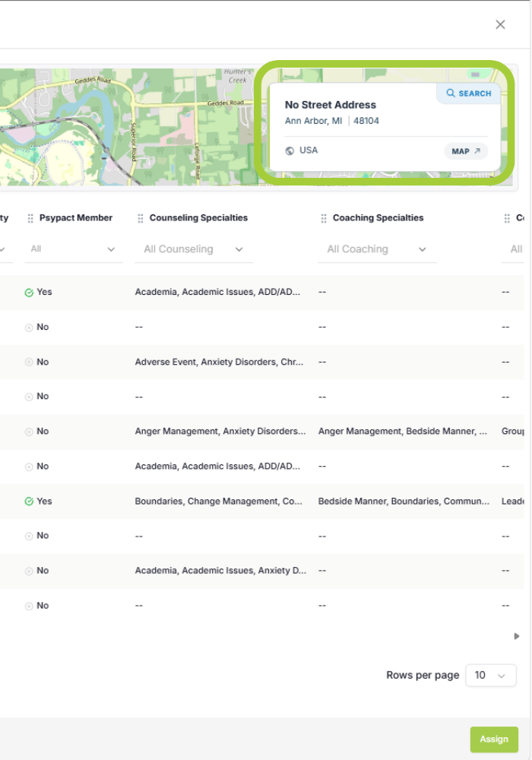This screenshot has width=532, height=760.
Task: Click the 'No' icon in the Academia, Anxiety D... row
Action: pos(29,571)
